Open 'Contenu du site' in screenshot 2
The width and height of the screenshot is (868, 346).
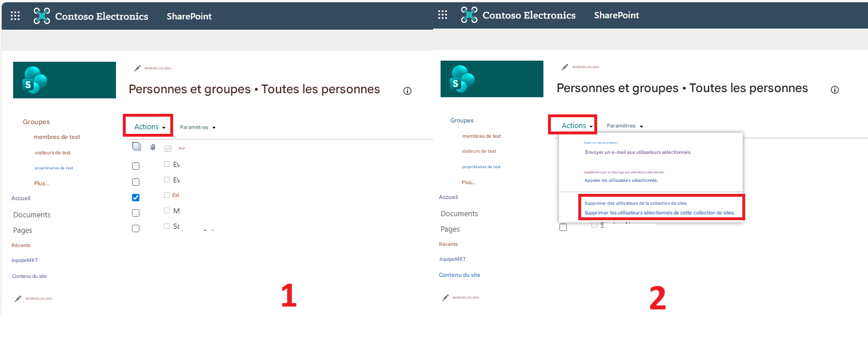[x=459, y=275]
